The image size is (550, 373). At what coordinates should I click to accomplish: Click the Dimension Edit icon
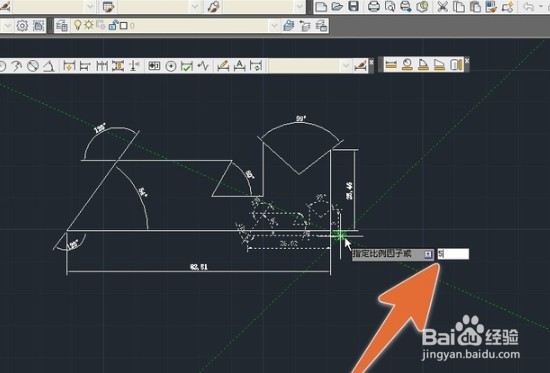[x=223, y=66]
